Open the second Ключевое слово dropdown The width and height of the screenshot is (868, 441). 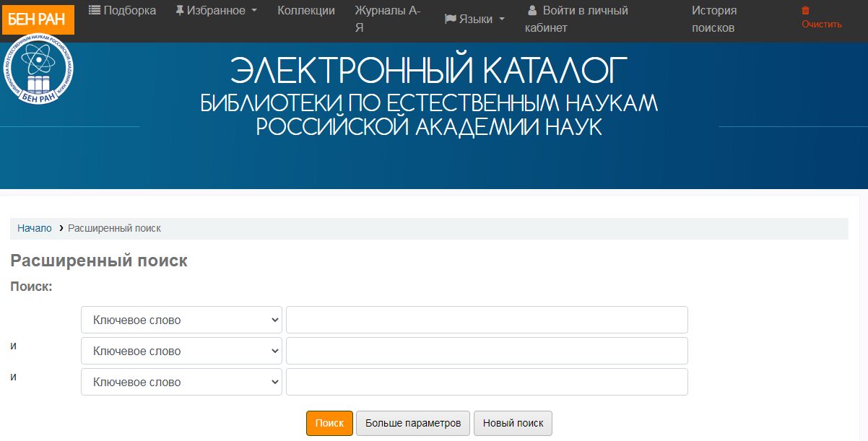pos(181,351)
